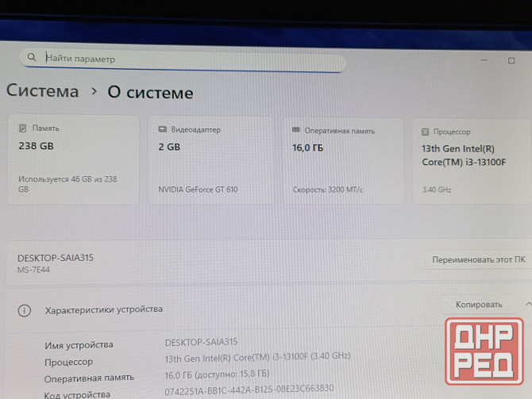Click the Оперативная память RAM icon
This screenshot has height=399, width=532.
click(x=296, y=130)
